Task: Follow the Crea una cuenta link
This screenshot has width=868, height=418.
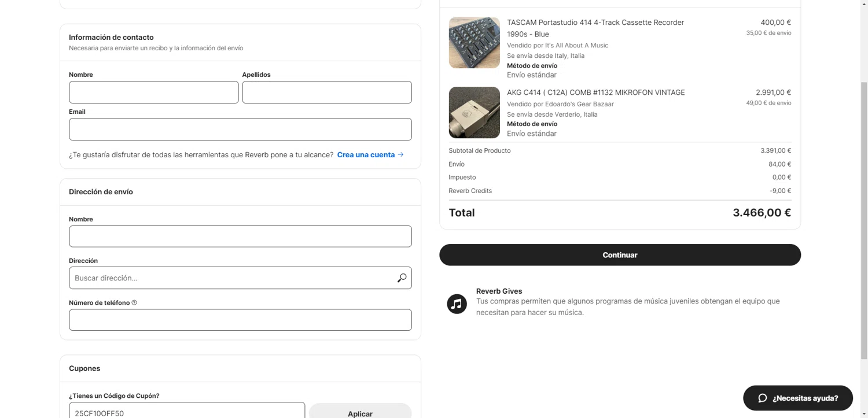Action: [366, 155]
